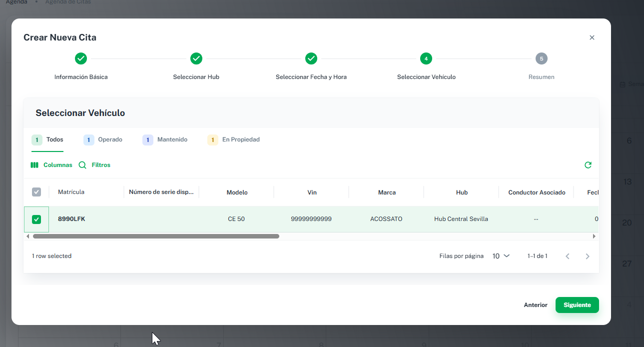Viewport: 644px width, 347px height.
Task: Uncheck the 8990LFK row checkbox
Action: pos(36,219)
